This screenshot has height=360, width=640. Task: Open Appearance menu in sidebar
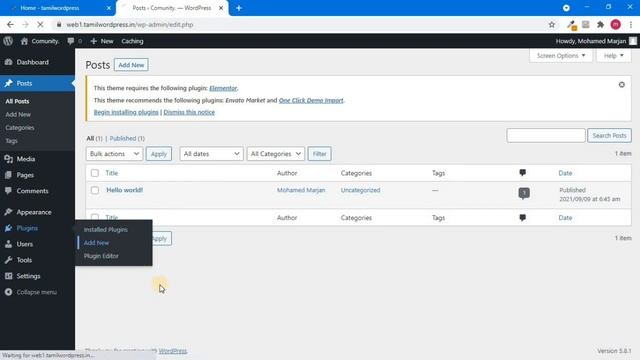tap(34, 212)
